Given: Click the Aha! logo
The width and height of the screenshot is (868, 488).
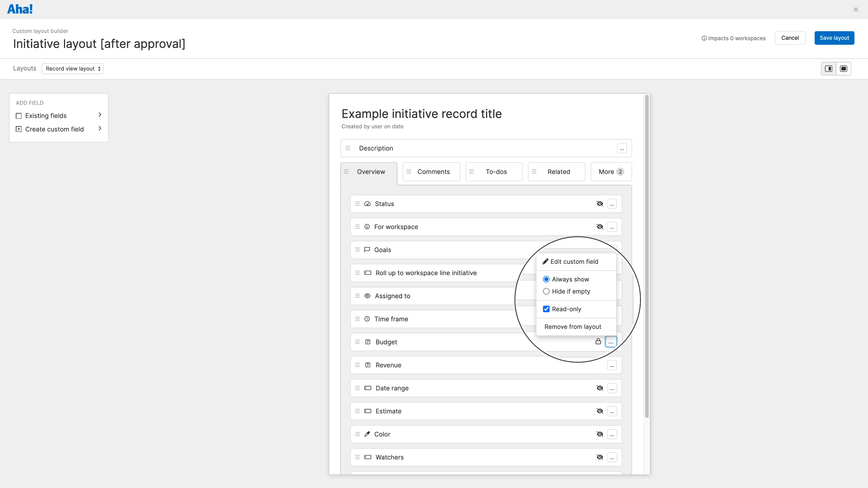Looking at the screenshot, I should click(20, 9).
